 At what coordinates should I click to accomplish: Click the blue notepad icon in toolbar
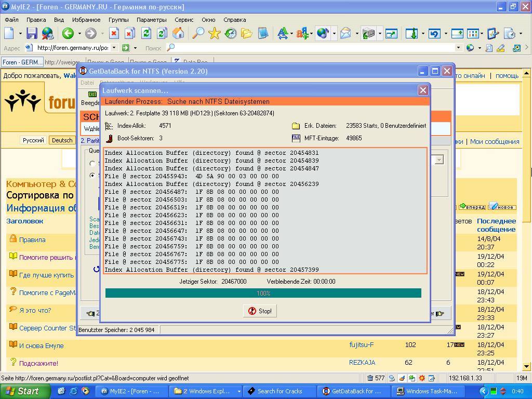[263, 33]
